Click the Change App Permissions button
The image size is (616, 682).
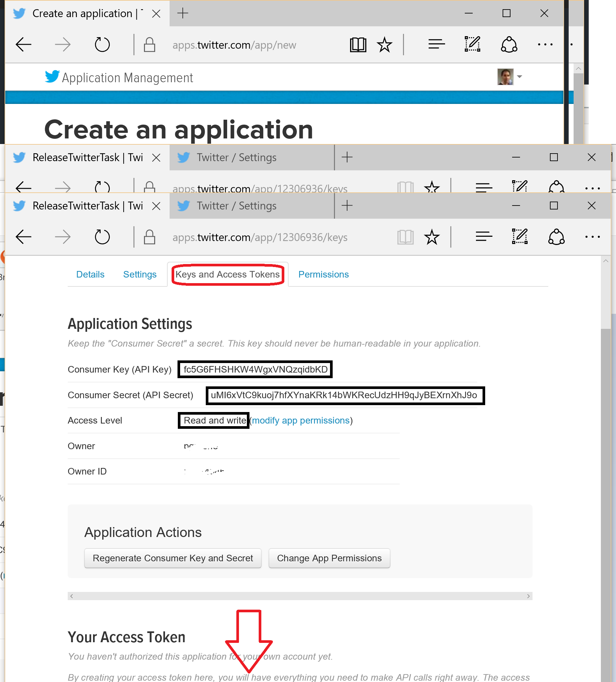click(x=329, y=558)
